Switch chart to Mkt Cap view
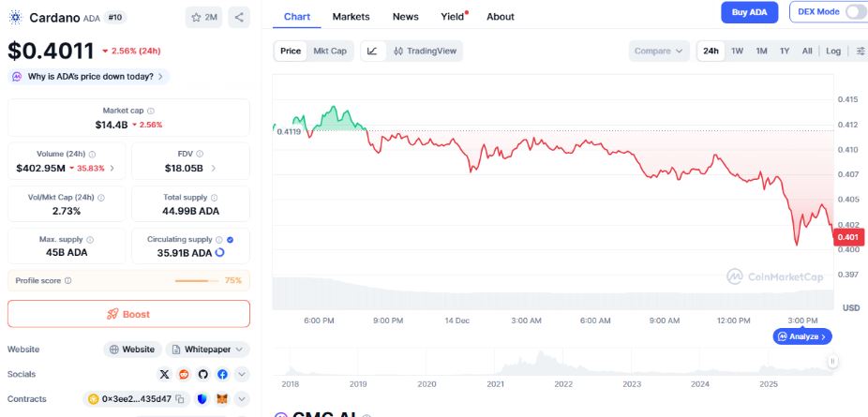 [x=330, y=51]
